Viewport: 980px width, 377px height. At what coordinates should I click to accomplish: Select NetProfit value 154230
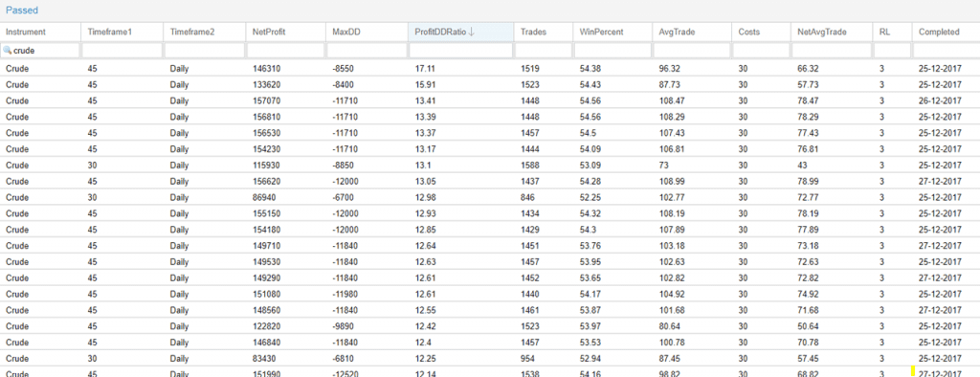(266, 149)
